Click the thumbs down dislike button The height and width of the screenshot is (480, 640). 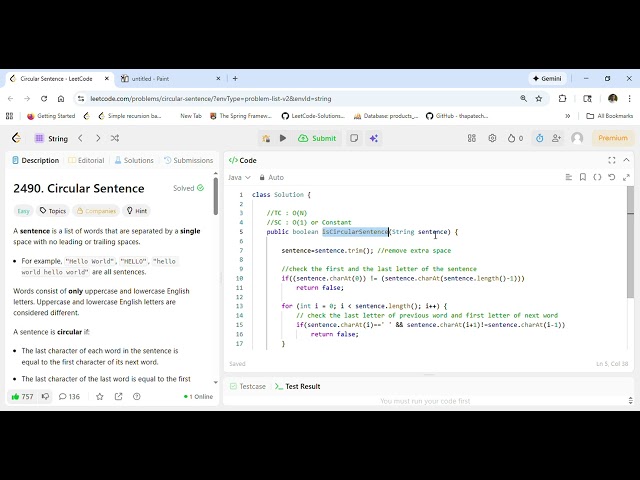45,396
